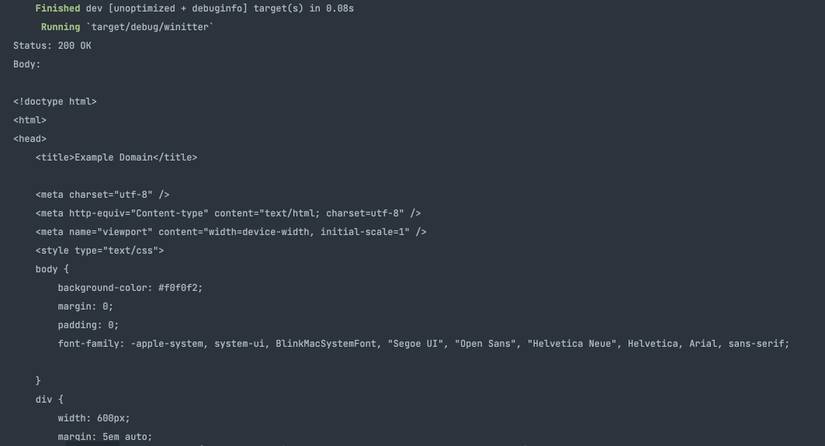
Task: Click the "div {" CSS selector line
Action: pos(49,399)
